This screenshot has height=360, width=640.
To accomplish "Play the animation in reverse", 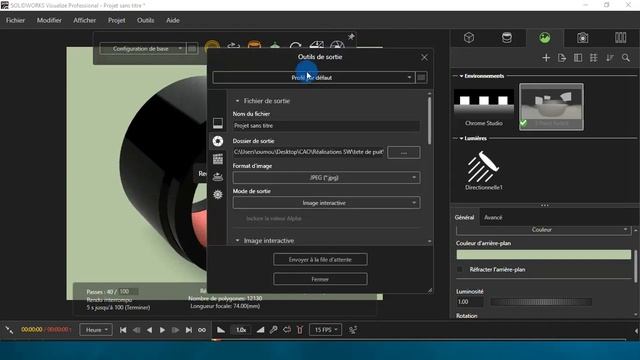I will 149,330.
